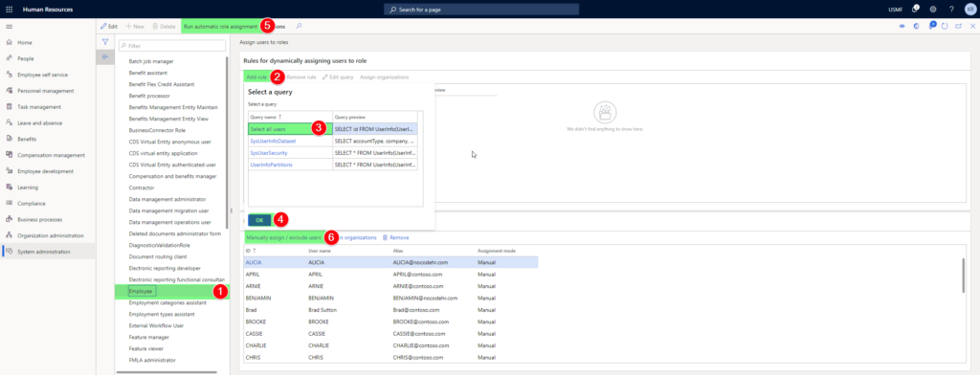
Task: Select the Batch job manager role
Action: tap(151, 61)
